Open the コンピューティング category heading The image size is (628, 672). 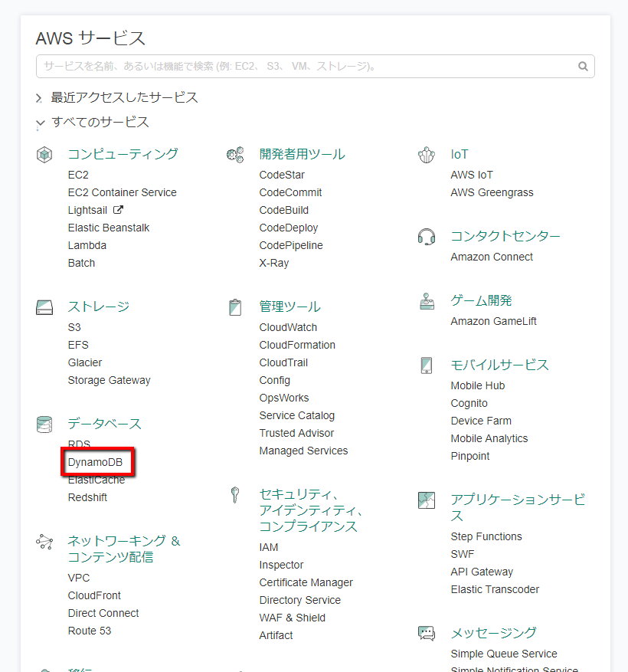(123, 154)
